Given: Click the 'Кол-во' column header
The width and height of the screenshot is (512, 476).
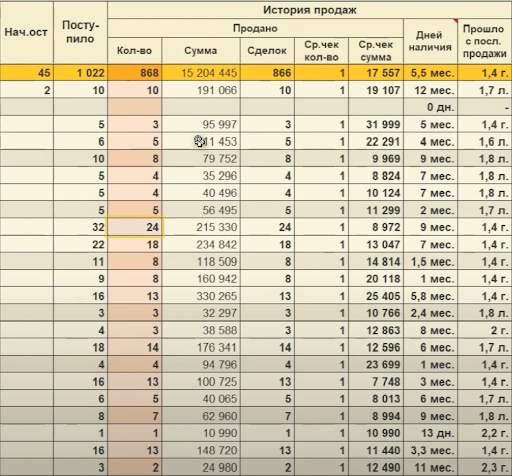Looking at the screenshot, I should 135,51.
